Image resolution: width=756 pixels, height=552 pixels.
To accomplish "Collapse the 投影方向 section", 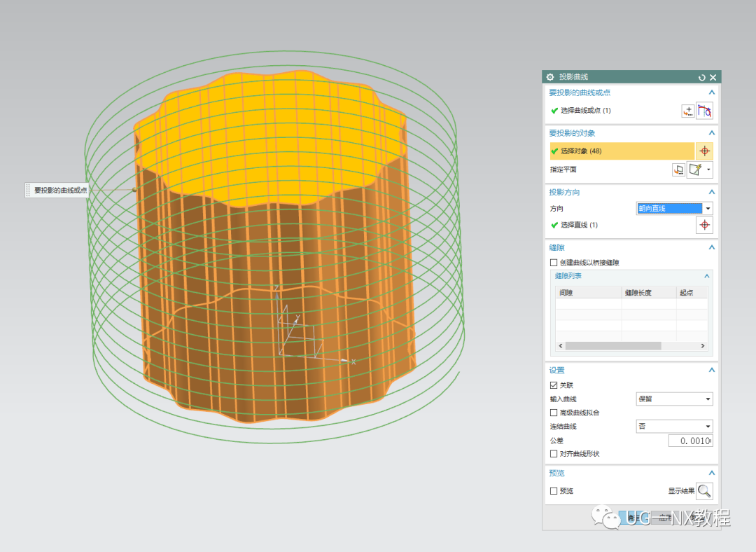I will tap(712, 192).
